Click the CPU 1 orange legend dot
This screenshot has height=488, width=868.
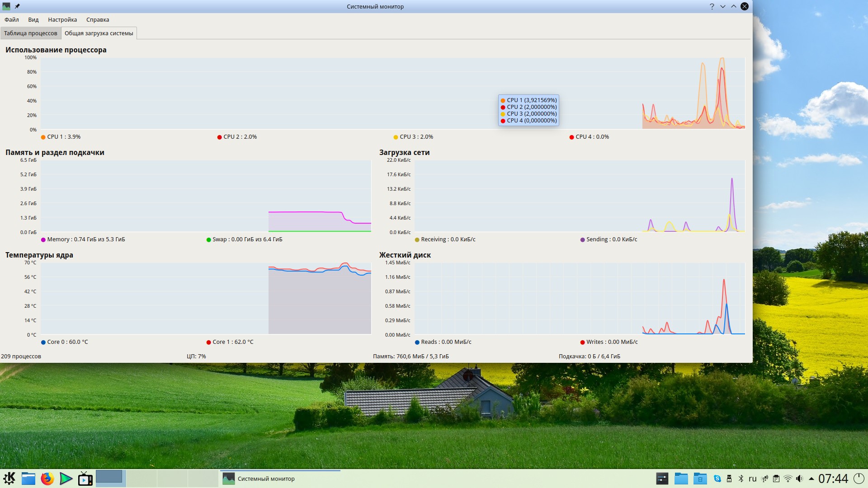point(43,137)
